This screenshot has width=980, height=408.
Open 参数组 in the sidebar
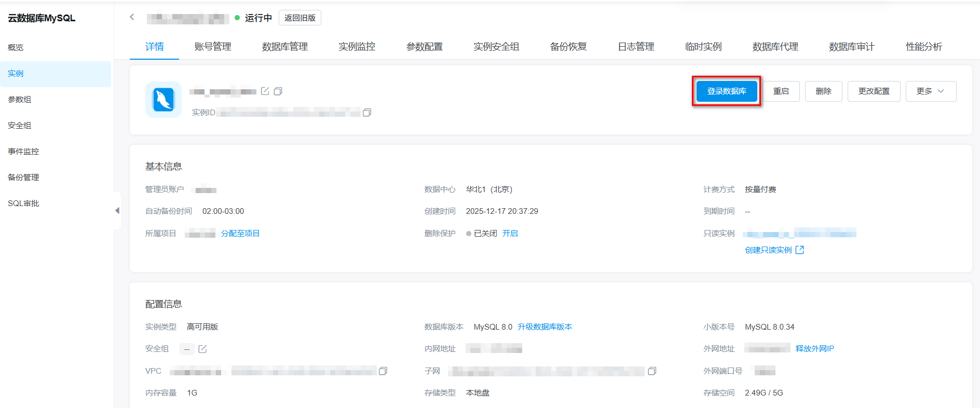(x=20, y=100)
